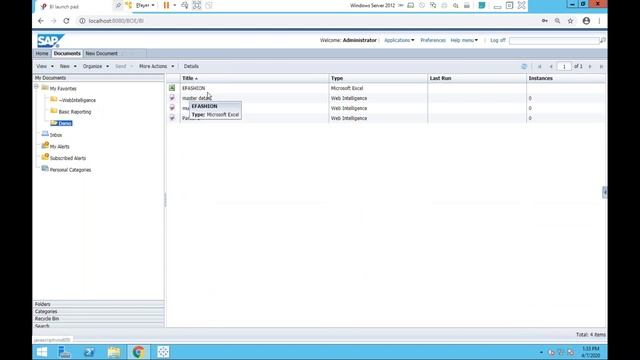Click the My Documents panel header
The image size is (640, 360).
(98, 78)
